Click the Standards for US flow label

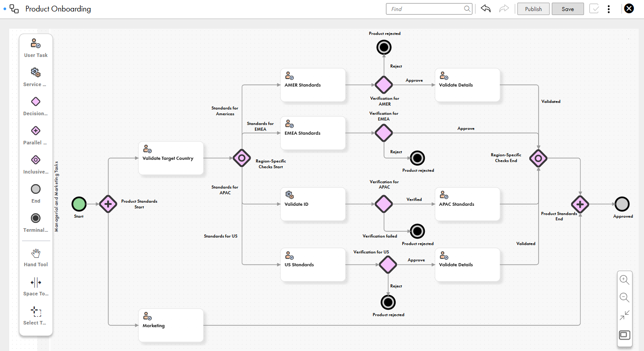point(221,236)
